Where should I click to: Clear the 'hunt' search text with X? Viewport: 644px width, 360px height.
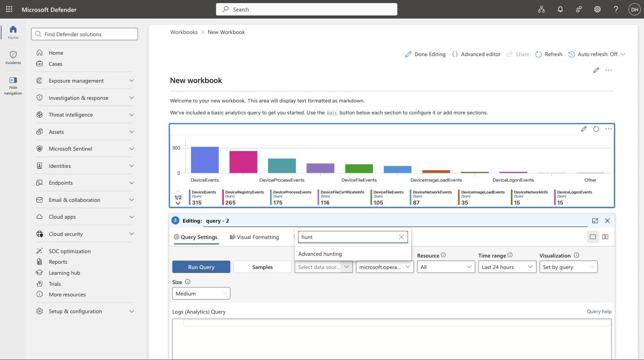(401, 237)
